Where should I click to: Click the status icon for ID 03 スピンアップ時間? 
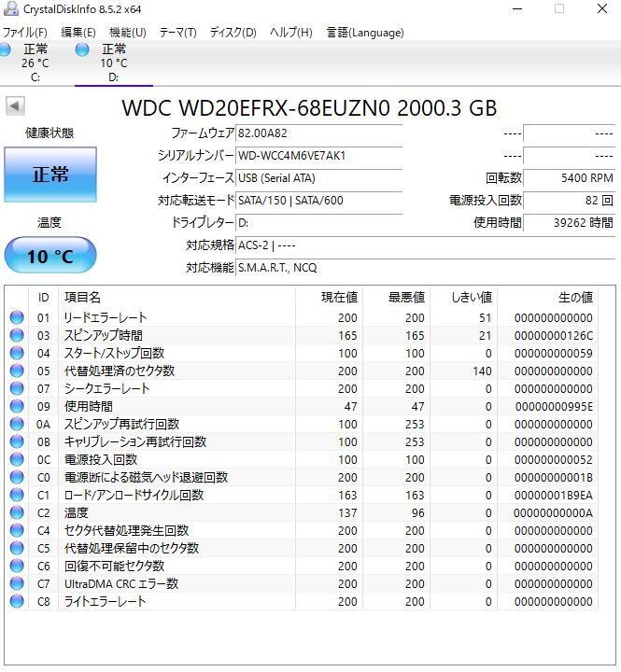[17, 335]
